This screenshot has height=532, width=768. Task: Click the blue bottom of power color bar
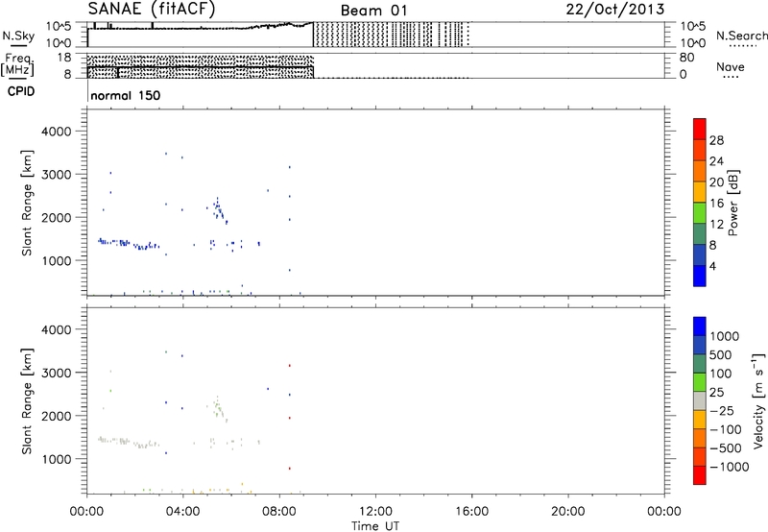tap(700, 276)
